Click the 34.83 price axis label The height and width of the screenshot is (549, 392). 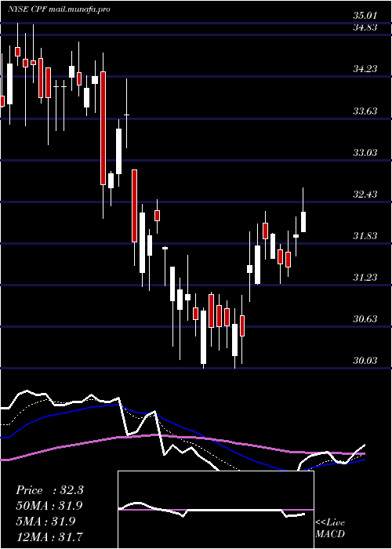[x=365, y=27]
